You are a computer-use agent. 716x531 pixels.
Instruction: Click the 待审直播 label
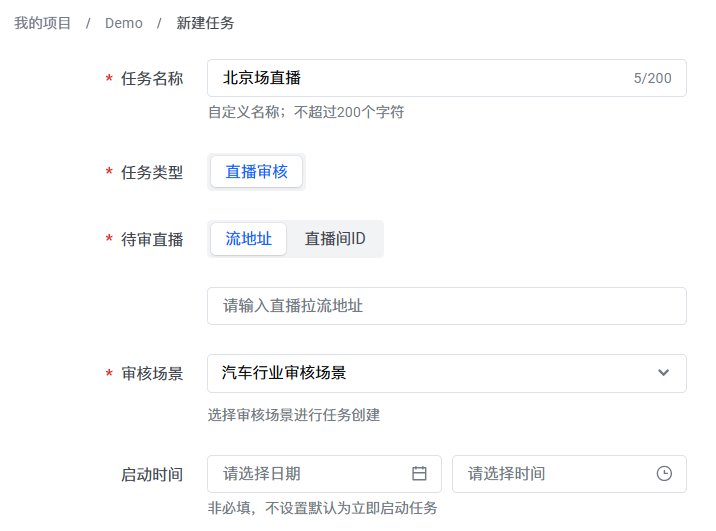[152, 239]
